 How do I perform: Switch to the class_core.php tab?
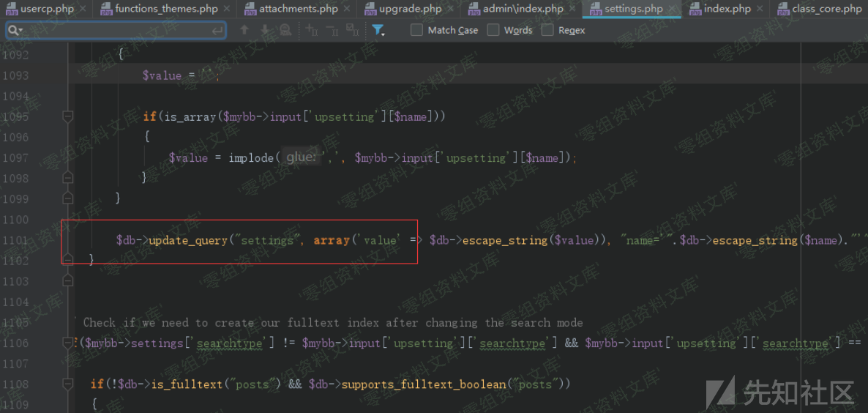[826, 9]
